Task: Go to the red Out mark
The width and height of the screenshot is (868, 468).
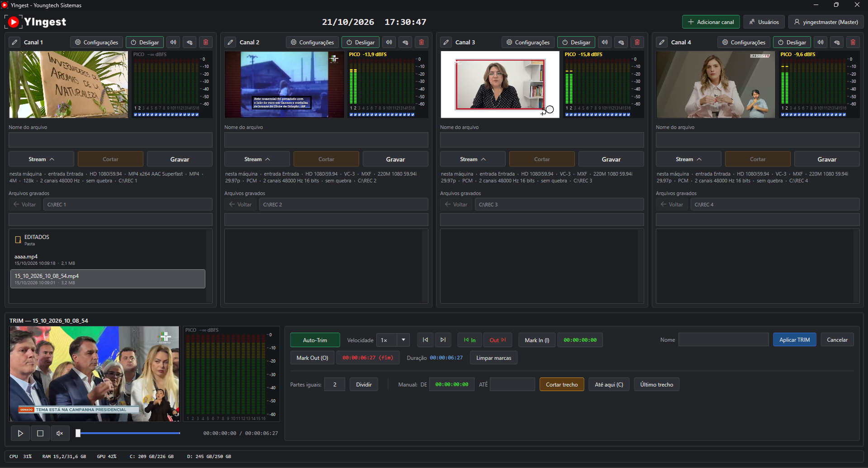Action: pos(498,340)
